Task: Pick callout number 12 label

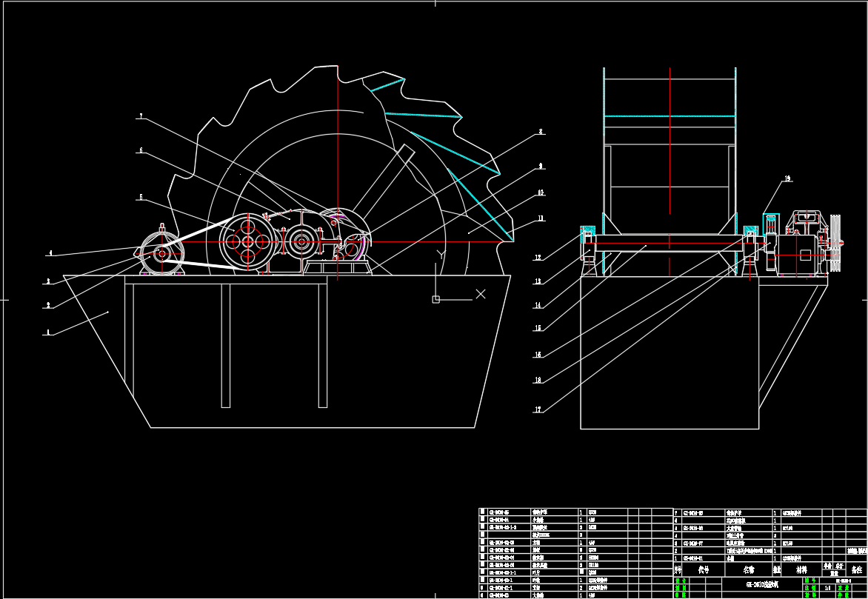Action: pos(538,258)
